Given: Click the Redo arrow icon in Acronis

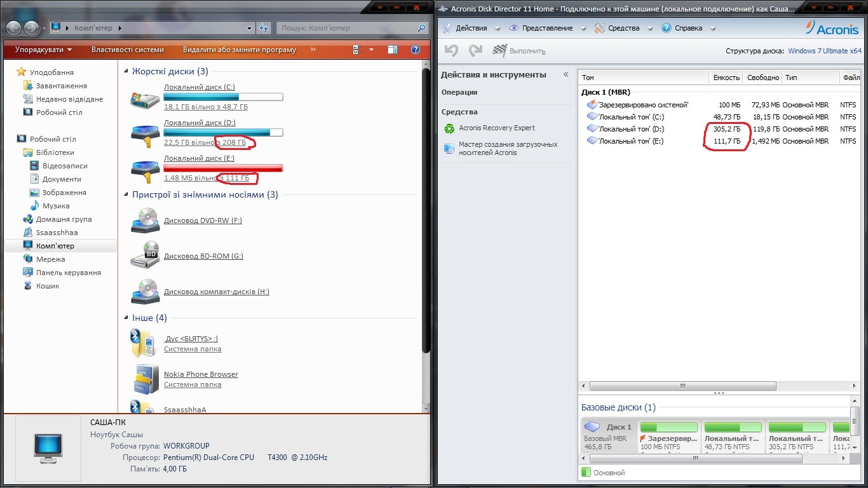Looking at the screenshot, I should 475,51.
